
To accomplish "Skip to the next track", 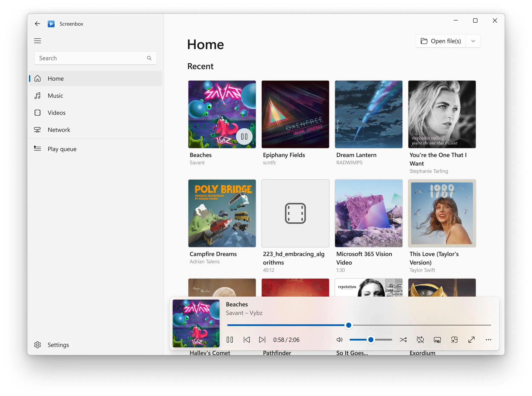I will pos(262,340).
